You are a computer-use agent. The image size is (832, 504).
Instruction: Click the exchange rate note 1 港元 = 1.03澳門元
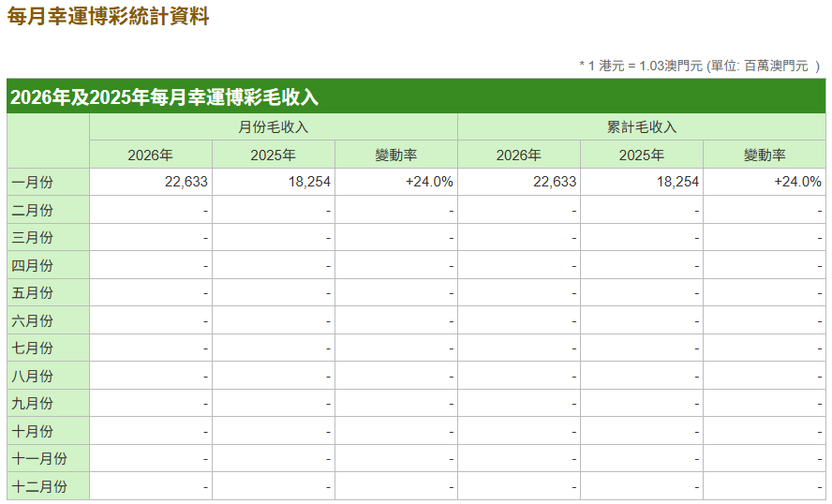pyautogui.click(x=646, y=66)
